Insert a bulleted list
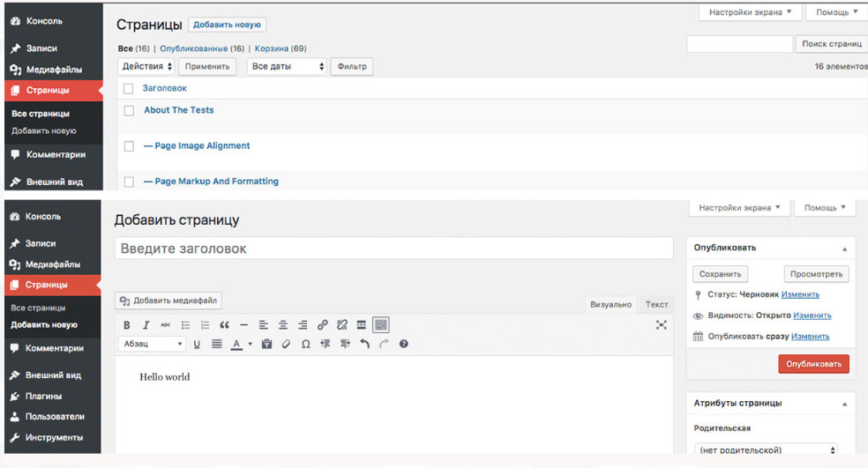868x468 pixels. [x=185, y=324]
